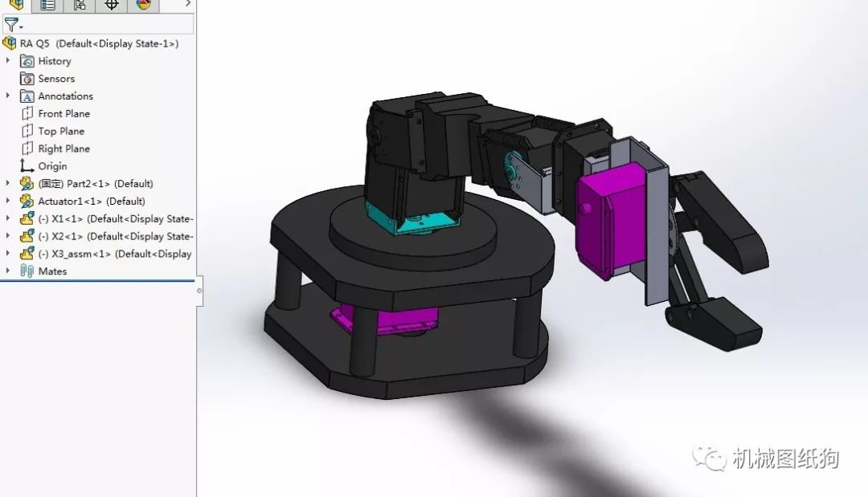The image size is (868, 497).
Task: Open the DisplayManager tab
Action: (x=143, y=5)
